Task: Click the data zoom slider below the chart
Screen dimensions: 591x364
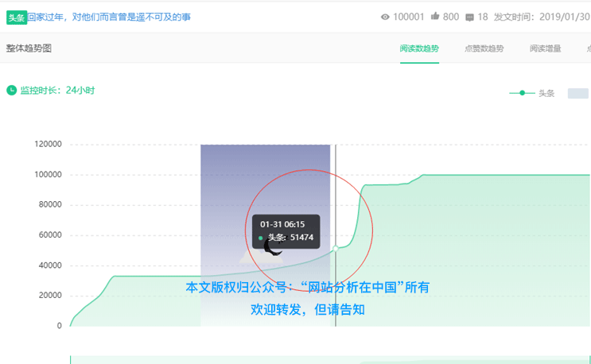Action: click(330, 360)
